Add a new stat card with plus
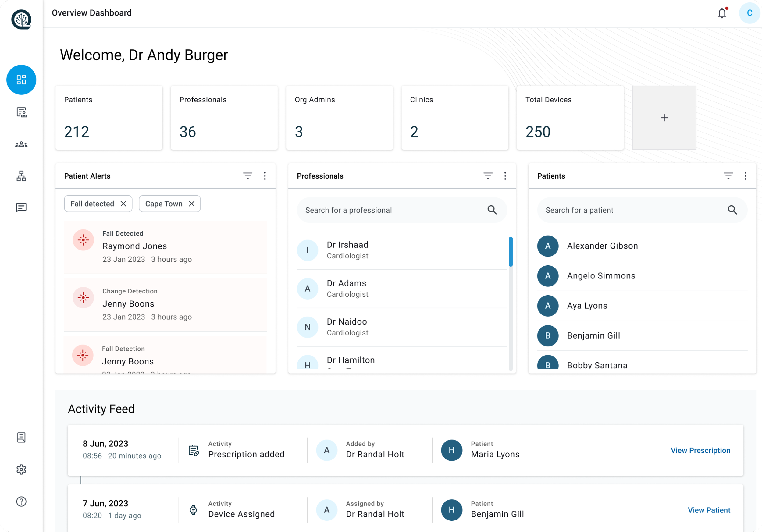762x532 pixels. [x=664, y=118]
